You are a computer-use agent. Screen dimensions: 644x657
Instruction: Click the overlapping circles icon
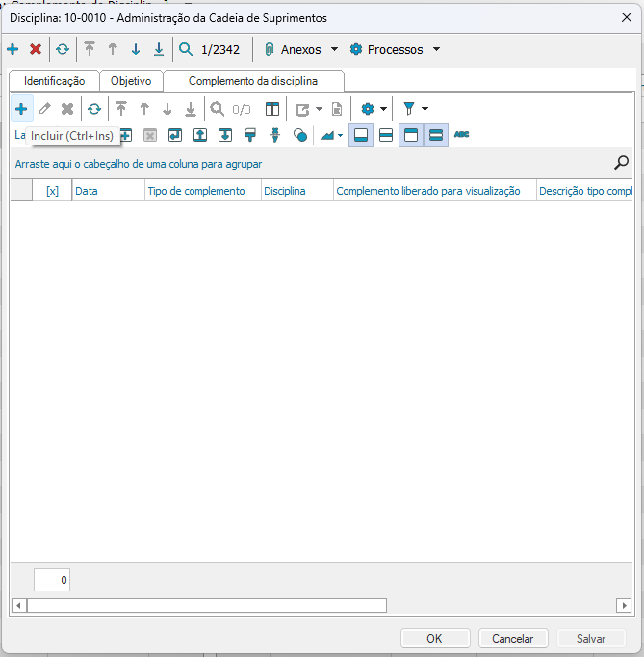coord(300,135)
